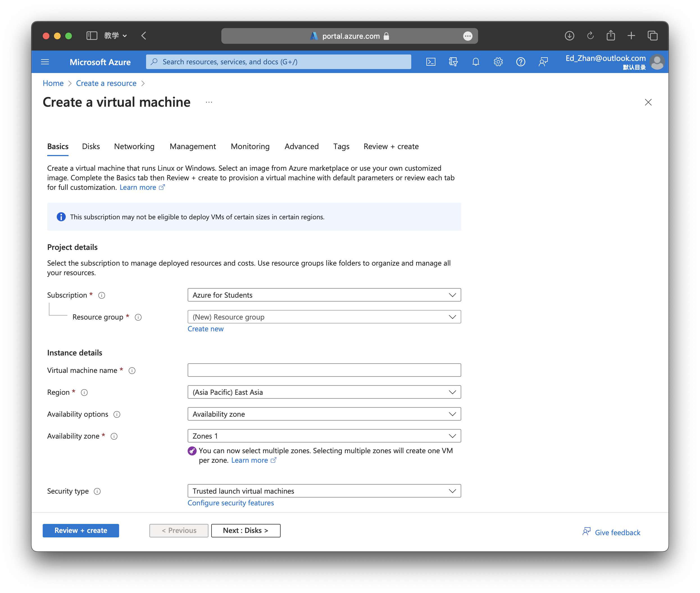Open the notifications bell
This screenshot has height=593, width=700.
pyautogui.click(x=476, y=62)
